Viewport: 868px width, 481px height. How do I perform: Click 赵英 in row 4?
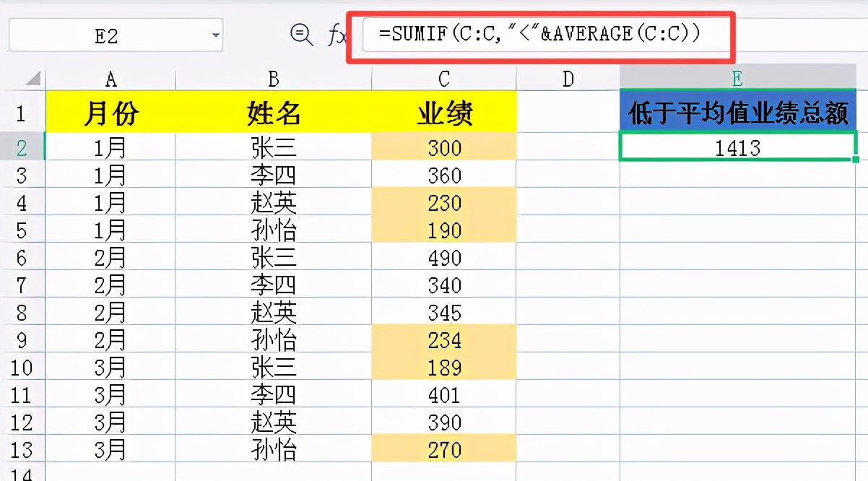[274, 202]
